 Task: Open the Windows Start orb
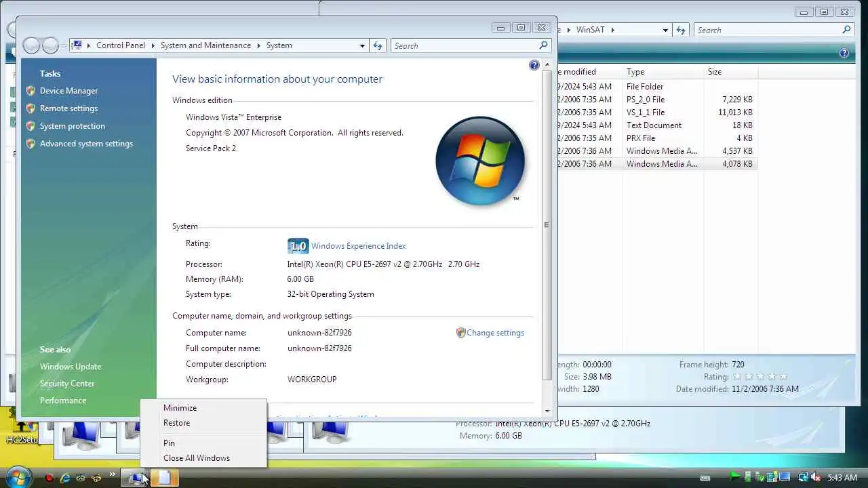(x=18, y=477)
